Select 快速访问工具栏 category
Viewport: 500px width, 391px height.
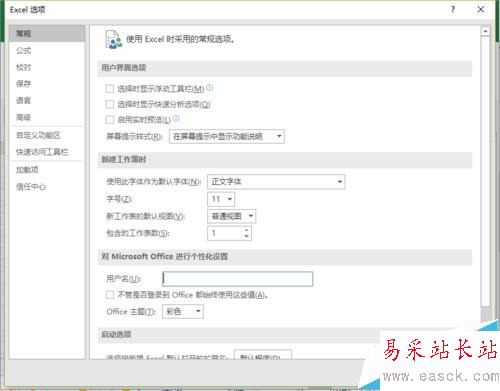(x=47, y=152)
